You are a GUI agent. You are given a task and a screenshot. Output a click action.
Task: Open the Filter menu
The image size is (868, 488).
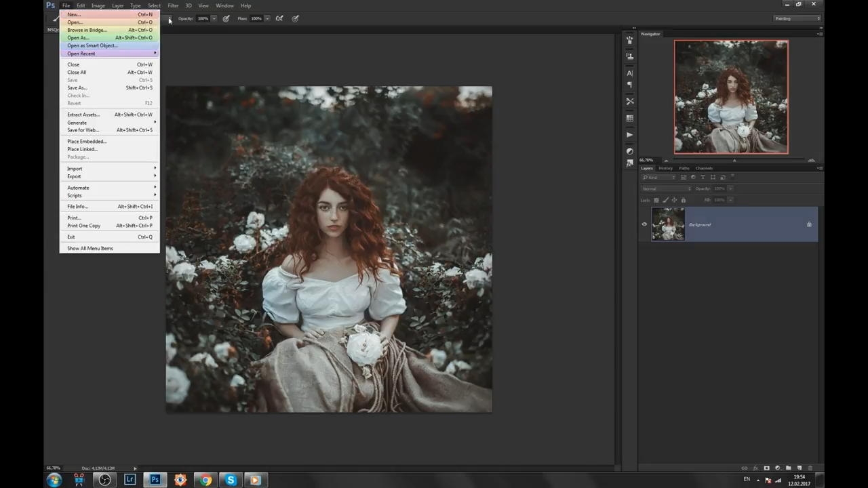(x=173, y=5)
